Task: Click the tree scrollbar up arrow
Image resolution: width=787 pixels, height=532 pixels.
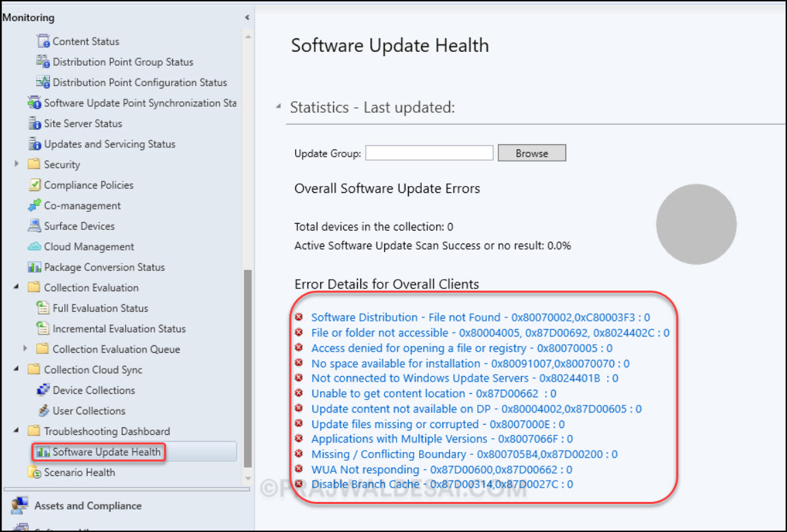Action: coord(248,37)
